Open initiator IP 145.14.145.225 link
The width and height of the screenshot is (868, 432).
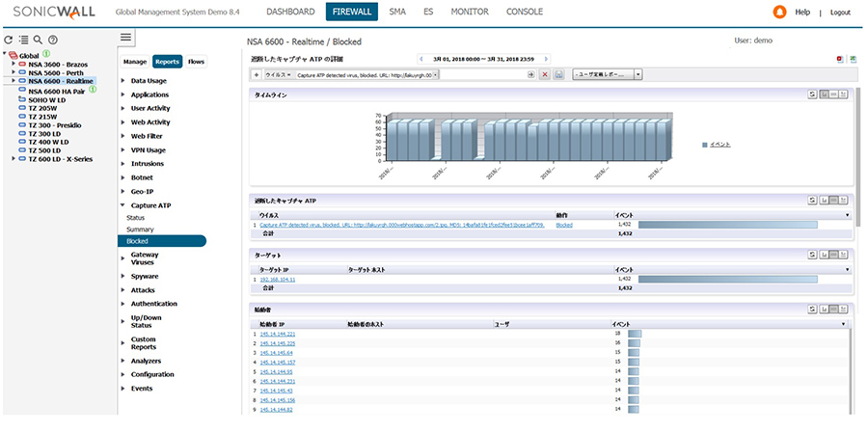278,343
